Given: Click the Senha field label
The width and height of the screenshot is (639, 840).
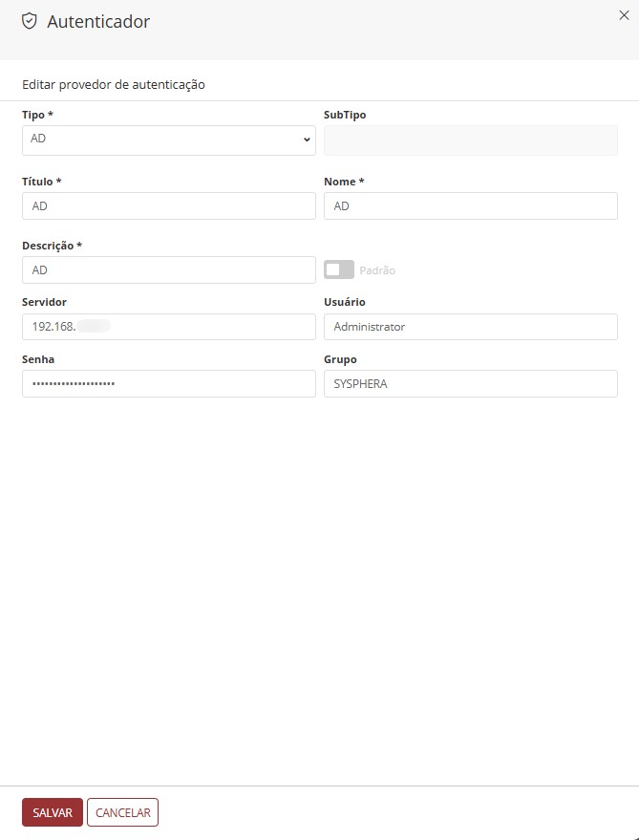Looking at the screenshot, I should point(38,359).
